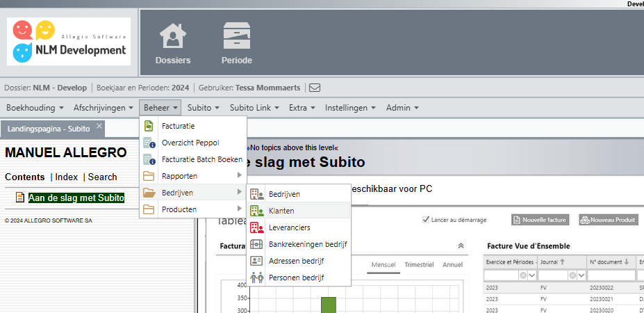Select Overzicht Peppol menu entry
The height and width of the screenshot is (313, 644).
point(193,143)
